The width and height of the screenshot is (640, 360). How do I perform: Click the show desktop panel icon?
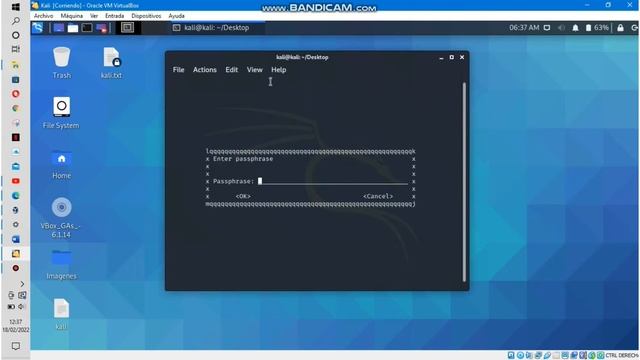[x=59, y=28]
